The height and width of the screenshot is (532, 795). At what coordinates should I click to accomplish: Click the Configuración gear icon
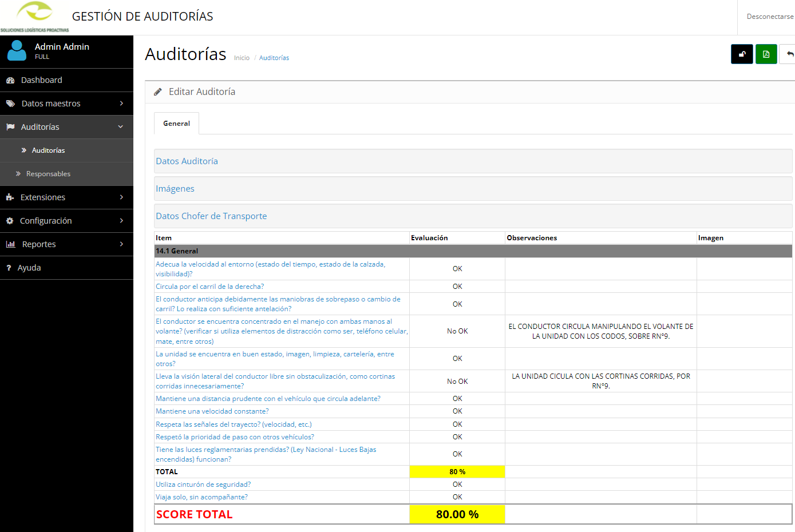point(10,221)
